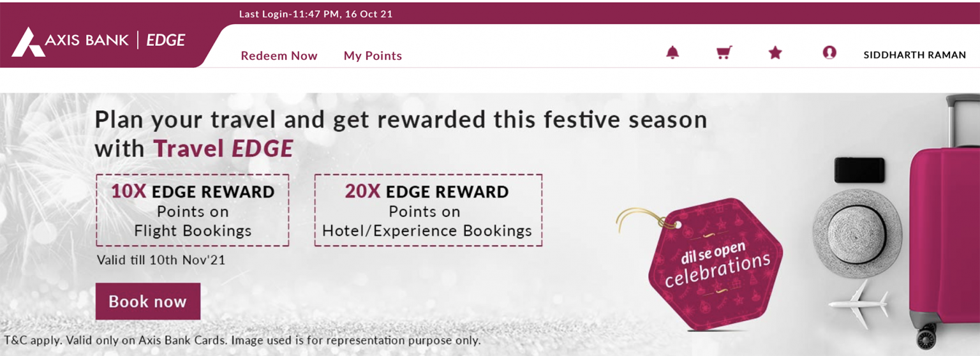980x356 pixels.
Task: Open the notifications bell
Action: point(672,53)
